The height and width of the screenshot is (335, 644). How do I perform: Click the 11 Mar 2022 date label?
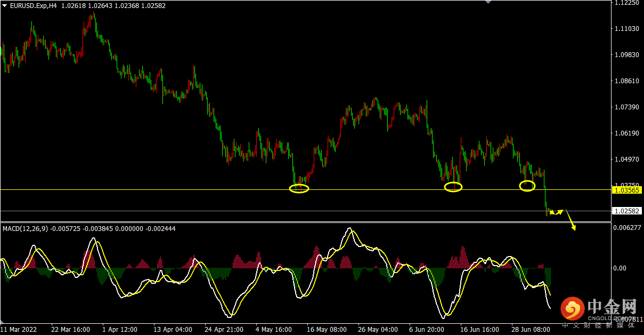point(19,330)
